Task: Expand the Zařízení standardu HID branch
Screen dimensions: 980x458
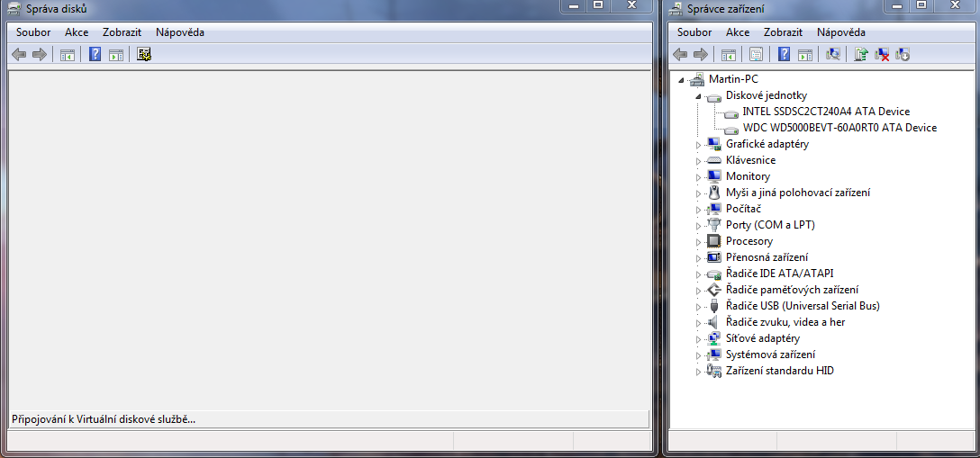Action: 699,372
